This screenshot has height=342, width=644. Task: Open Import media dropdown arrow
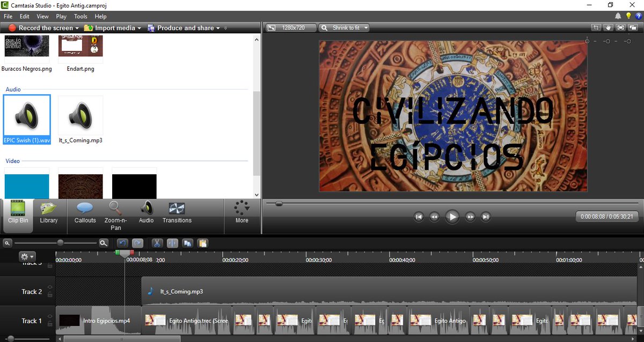point(140,28)
